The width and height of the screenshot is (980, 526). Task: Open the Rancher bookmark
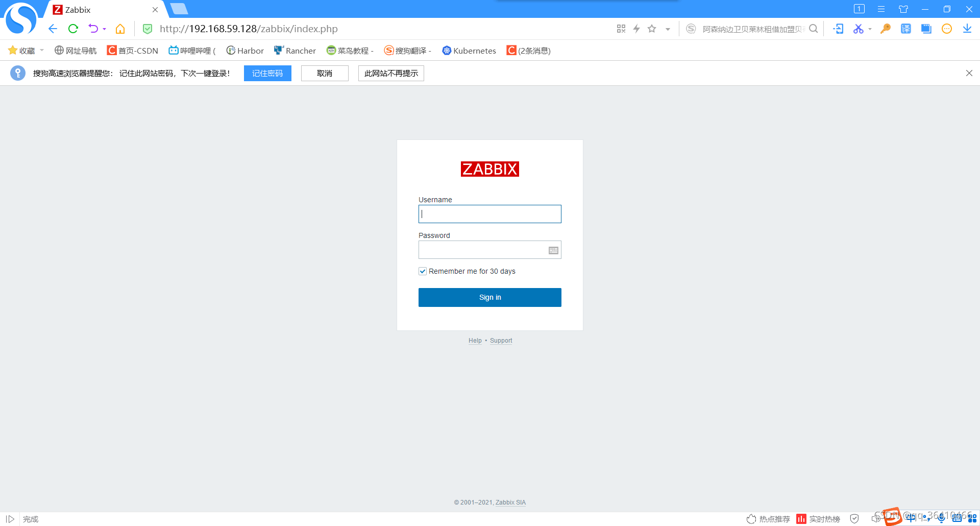pos(295,51)
